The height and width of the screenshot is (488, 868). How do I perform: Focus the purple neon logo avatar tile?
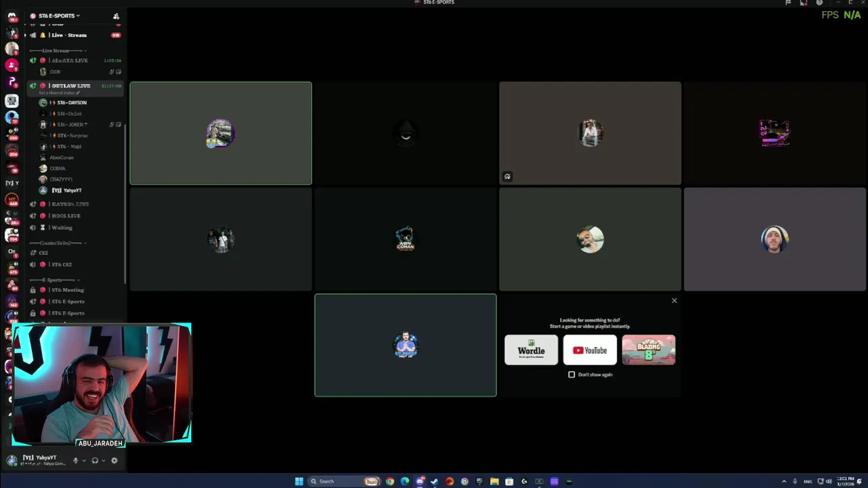(775, 134)
